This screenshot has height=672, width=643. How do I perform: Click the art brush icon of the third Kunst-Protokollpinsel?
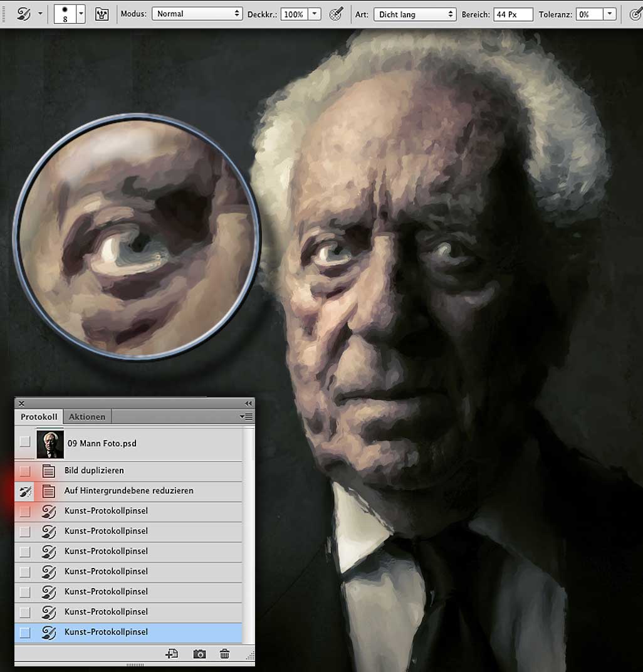49,551
